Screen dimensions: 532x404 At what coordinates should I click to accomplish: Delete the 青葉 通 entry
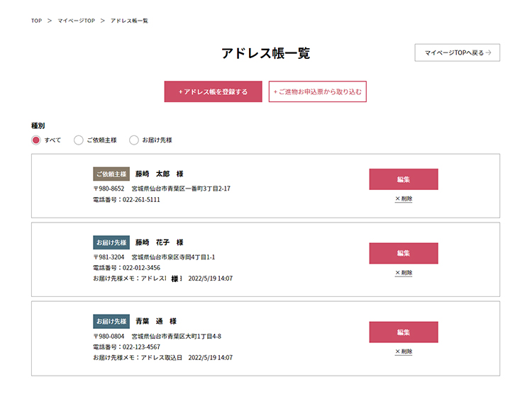click(403, 352)
